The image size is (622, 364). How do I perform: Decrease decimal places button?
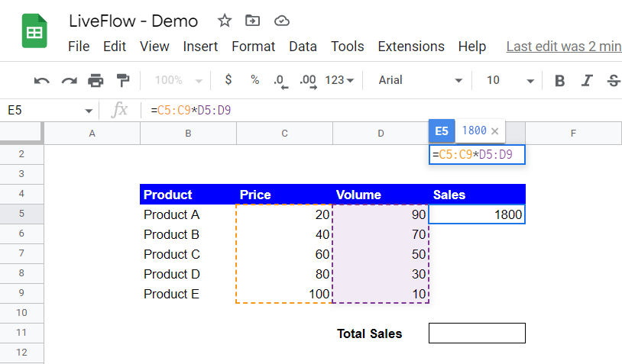coord(281,81)
